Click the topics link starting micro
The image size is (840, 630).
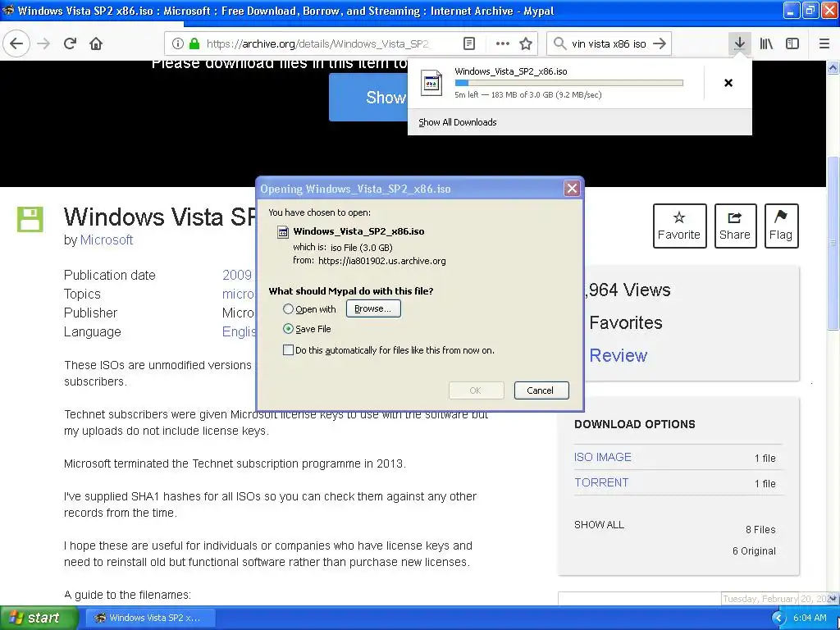[x=238, y=294]
